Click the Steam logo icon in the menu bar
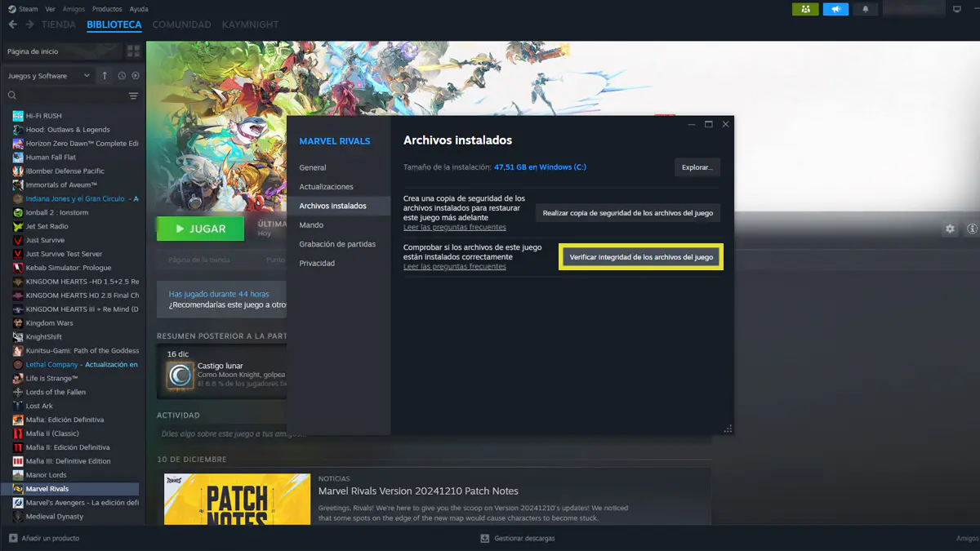The image size is (980, 551). pos(11,9)
